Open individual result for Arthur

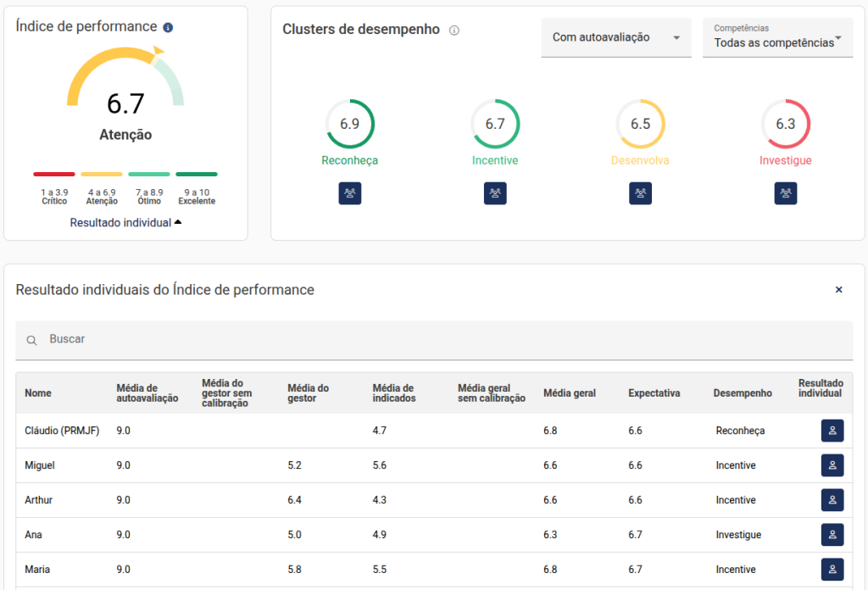click(x=832, y=500)
